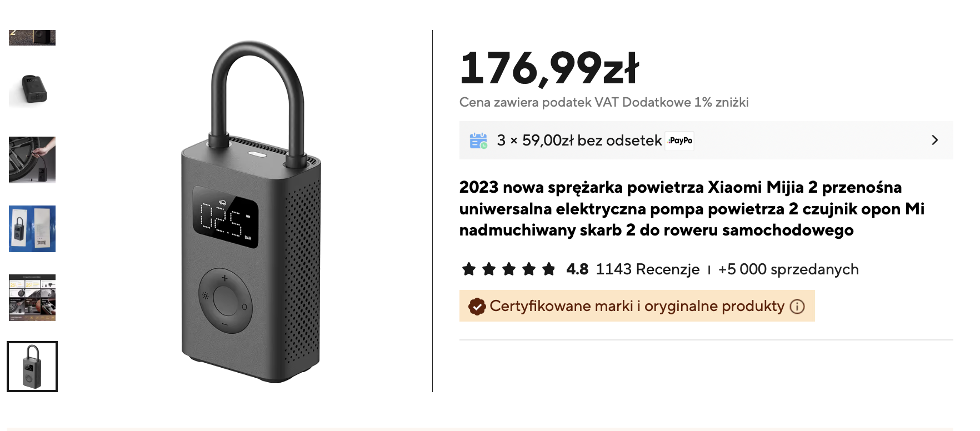Click the Xiaomi Mijia 2 product title
This screenshot has height=431, width=980.
pos(691,209)
